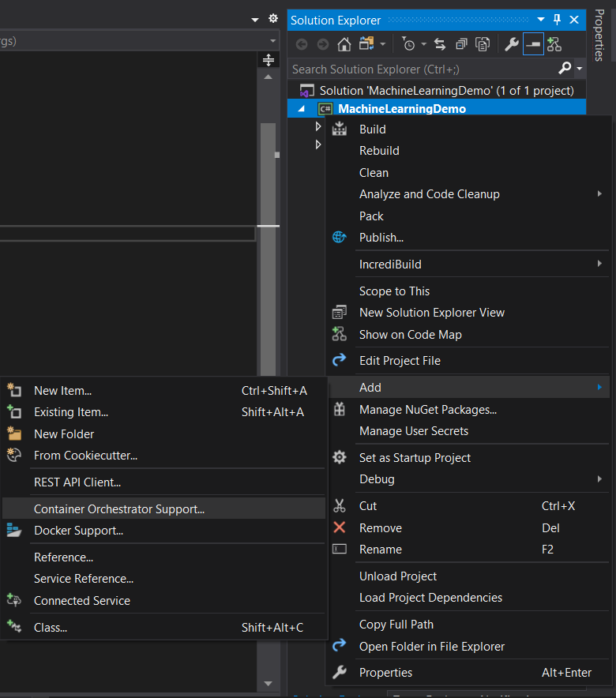Click Load Project Dependencies
This screenshot has height=698, width=616.
[468, 598]
